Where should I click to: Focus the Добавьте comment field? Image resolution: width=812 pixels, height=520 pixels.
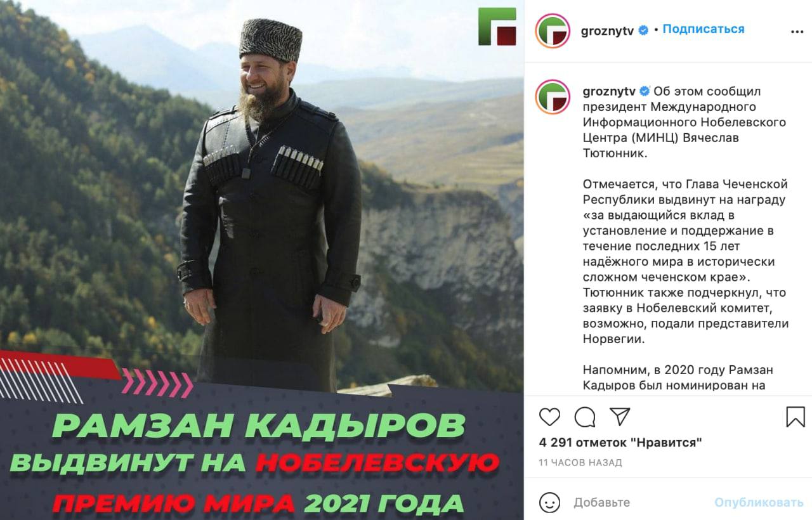tap(641, 502)
